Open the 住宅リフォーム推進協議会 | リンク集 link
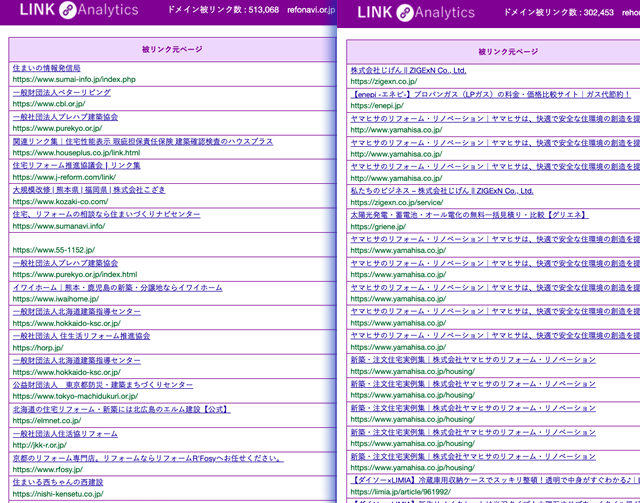This screenshot has width=640, height=503. 76,165
